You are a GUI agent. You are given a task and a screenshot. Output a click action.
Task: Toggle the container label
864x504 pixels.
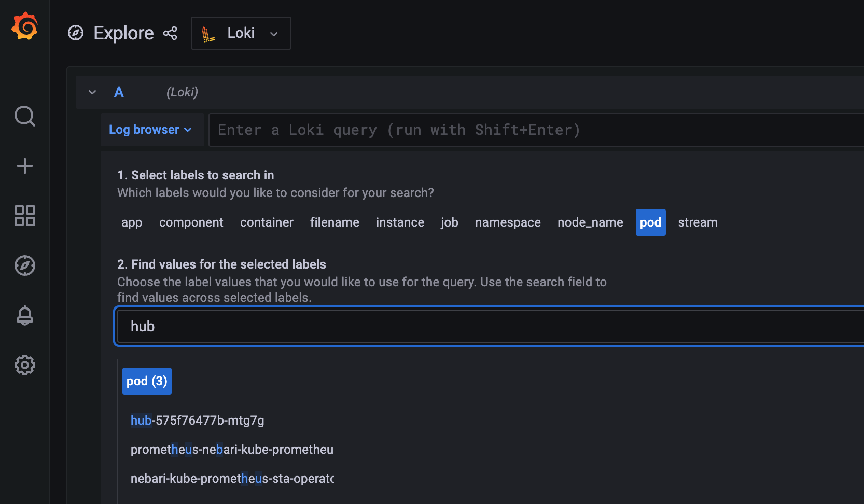coord(267,222)
